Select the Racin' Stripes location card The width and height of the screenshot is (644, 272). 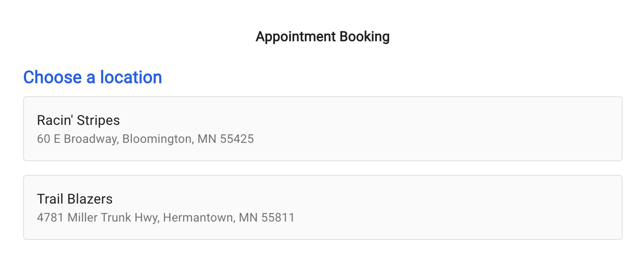pyautogui.click(x=322, y=129)
